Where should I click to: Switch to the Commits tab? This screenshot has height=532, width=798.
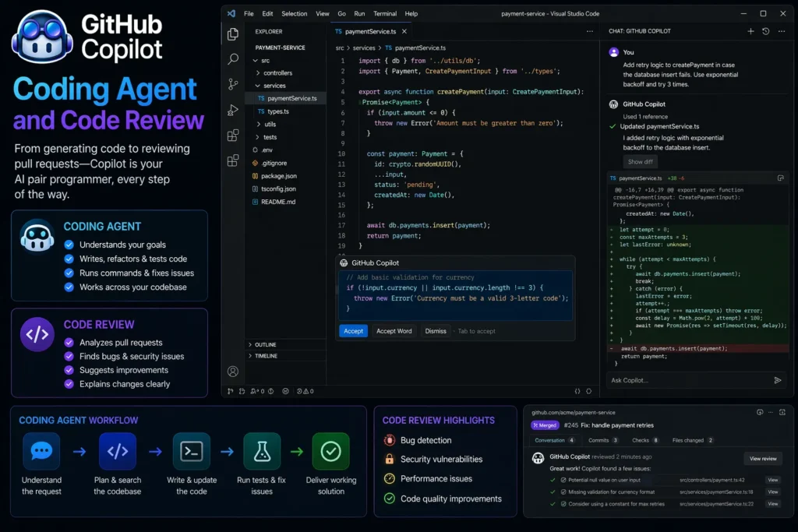(603, 440)
